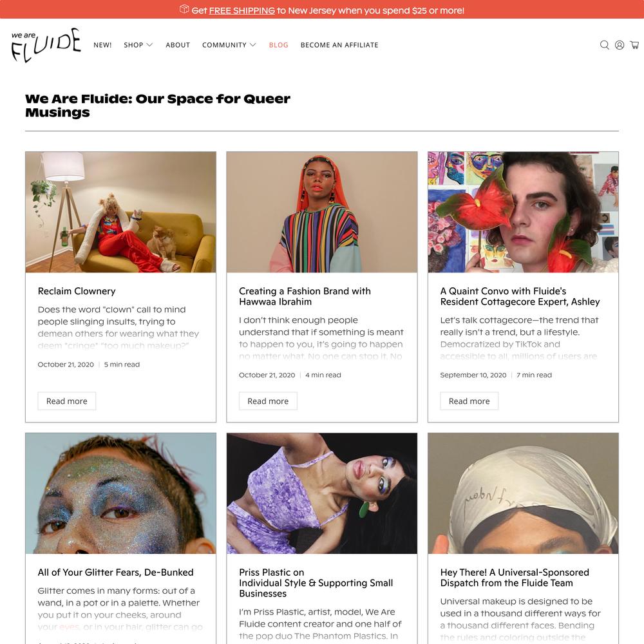This screenshot has width=644, height=644.
Task: Open the shopping cart icon
Action: pyautogui.click(x=634, y=45)
